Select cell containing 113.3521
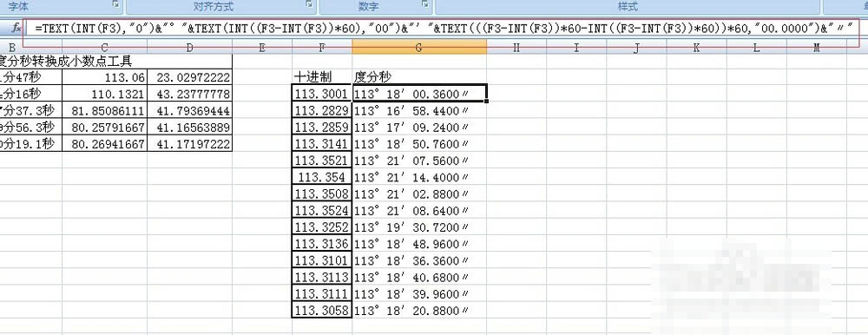868x335 pixels. click(x=322, y=160)
